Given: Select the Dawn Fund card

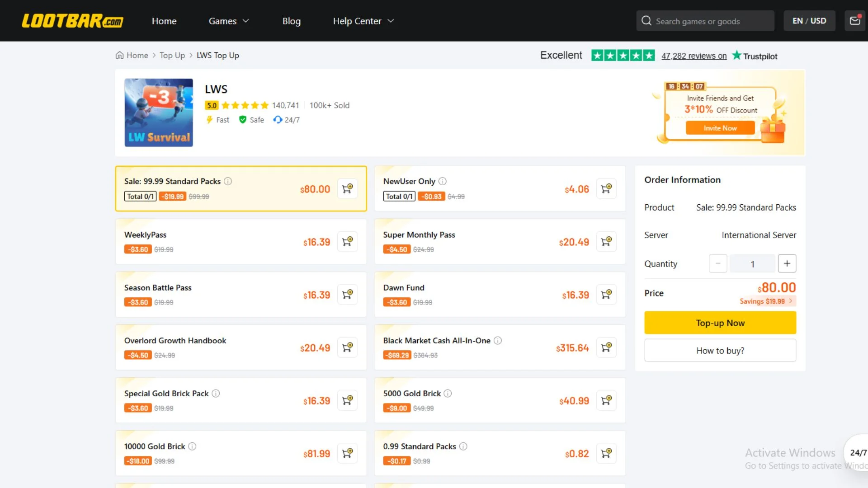Looking at the screenshot, I should pyautogui.click(x=500, y=294).
